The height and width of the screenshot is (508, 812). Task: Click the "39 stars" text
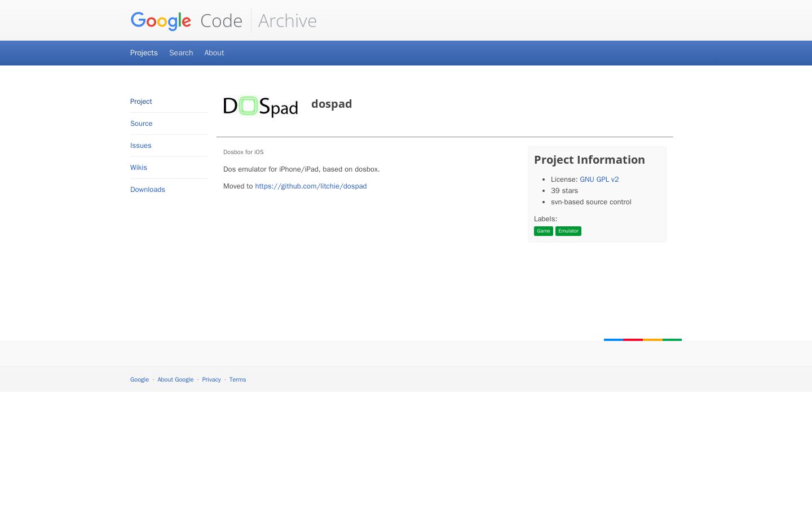point(564,191)
